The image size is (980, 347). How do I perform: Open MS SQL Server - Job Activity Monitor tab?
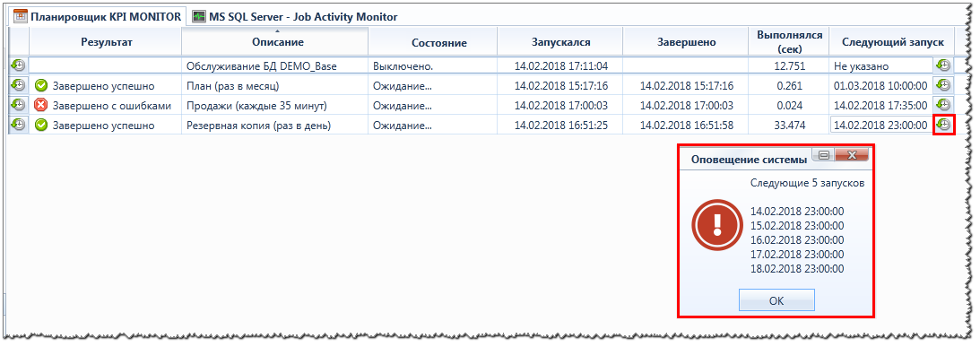click(295, 17)
